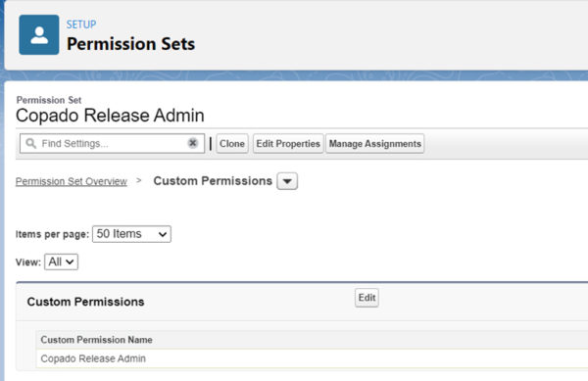Click the Manage Assignments button

[x=375, y=143]
